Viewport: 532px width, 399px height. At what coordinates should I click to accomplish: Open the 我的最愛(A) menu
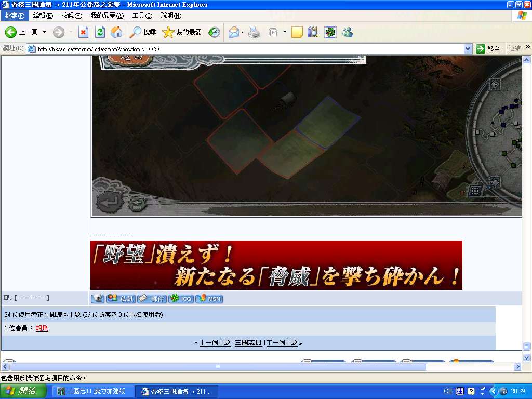click(x=107, y=16)
